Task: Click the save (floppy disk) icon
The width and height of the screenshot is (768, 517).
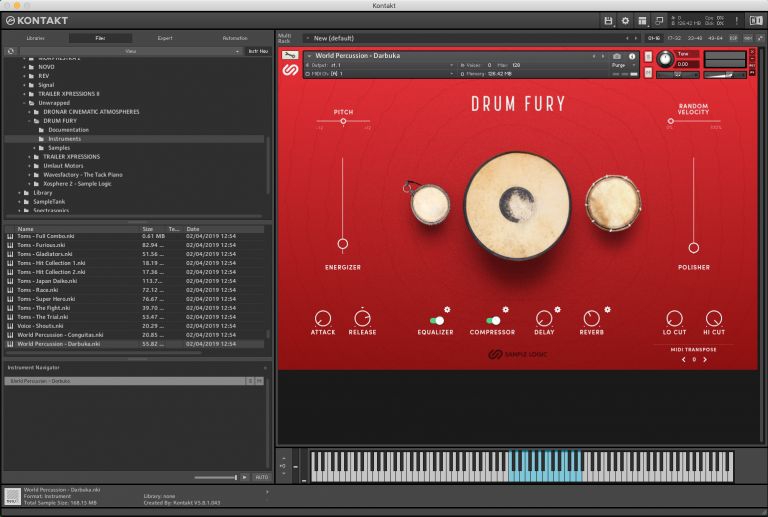Action: [x=608, y=21]
